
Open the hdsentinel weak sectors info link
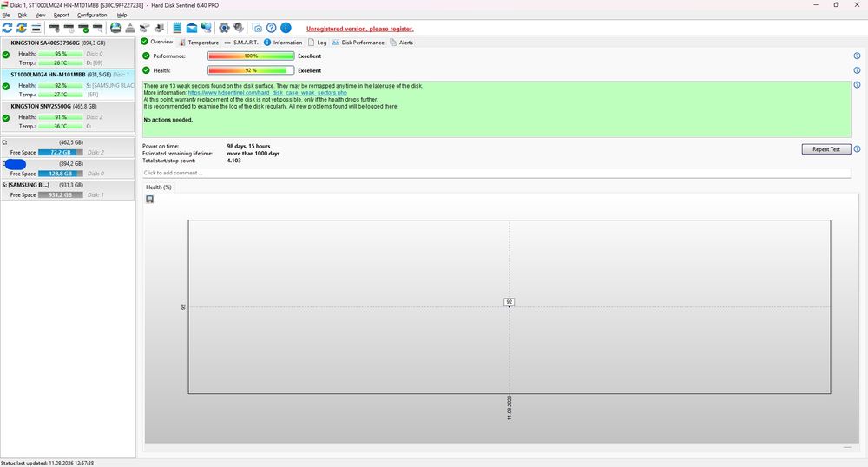tap(267, 92)
